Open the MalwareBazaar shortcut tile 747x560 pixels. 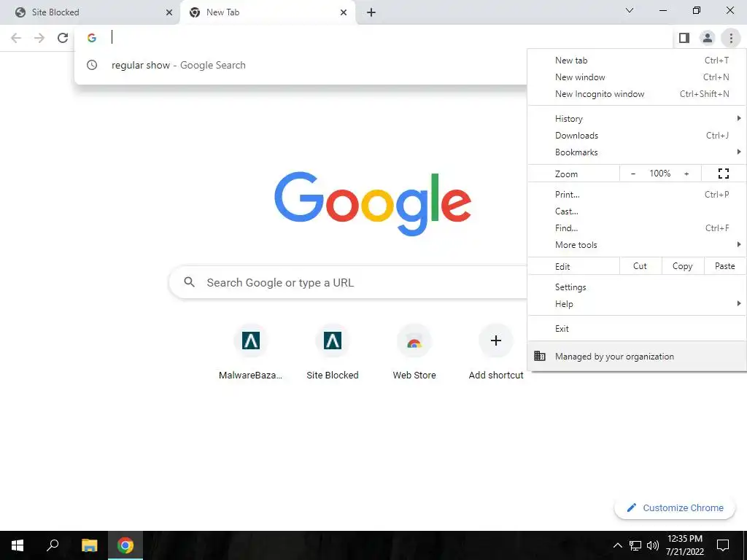(251, 352)
